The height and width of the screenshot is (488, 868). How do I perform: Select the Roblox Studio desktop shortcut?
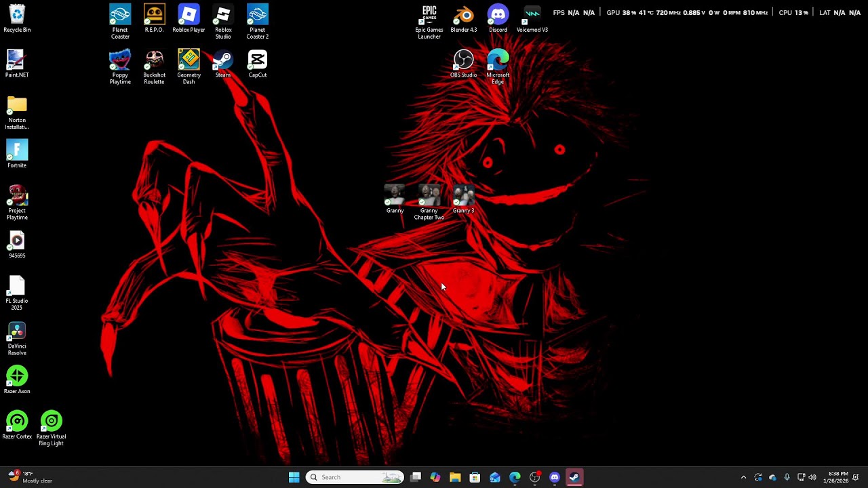(x=223, y=22)
